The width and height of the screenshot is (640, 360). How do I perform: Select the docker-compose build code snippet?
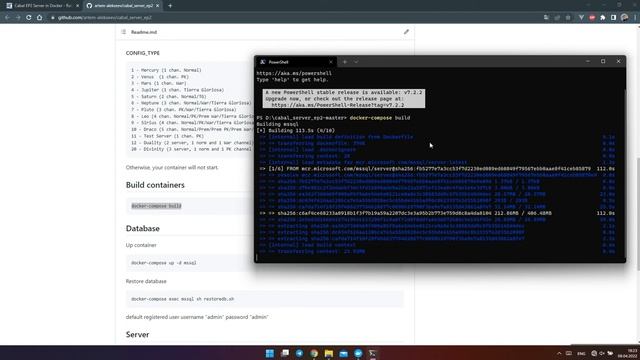(x=156, y=206)
